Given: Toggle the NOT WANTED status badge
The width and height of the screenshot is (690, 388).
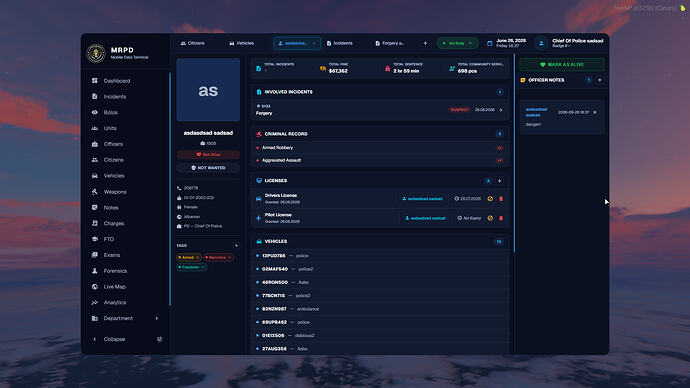Looking at the screenshot, I should coord(208,168).
